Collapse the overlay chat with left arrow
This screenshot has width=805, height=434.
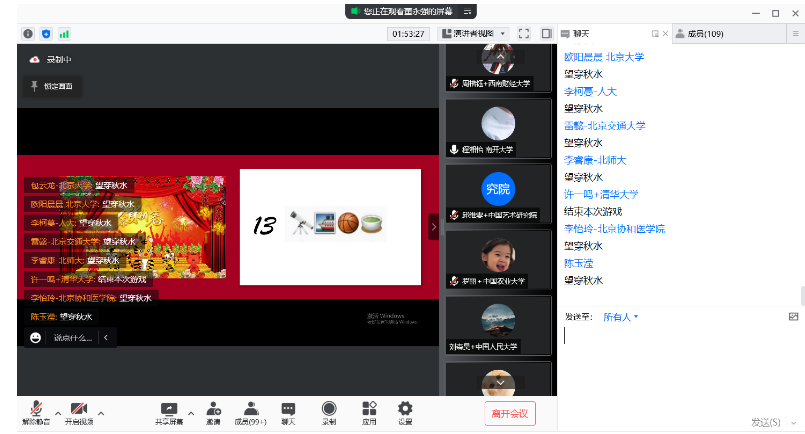tap(106, 337)
